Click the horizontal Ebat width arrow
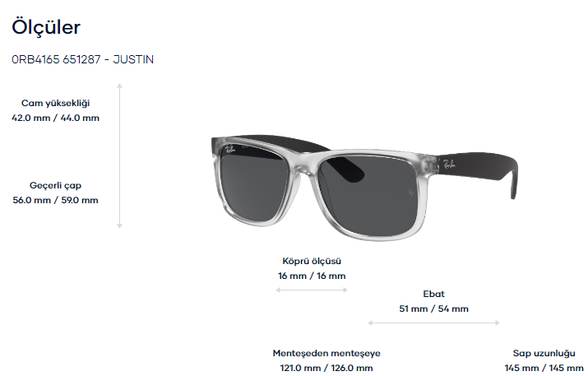The width and height of the screenshot is (588, 376). [x=434, y=323]
